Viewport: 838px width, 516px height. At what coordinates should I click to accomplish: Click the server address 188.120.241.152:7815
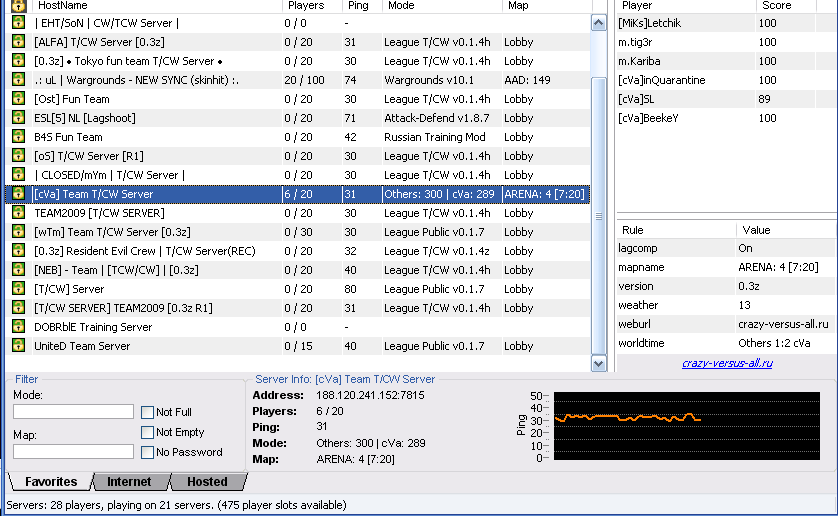pos(370,395)
